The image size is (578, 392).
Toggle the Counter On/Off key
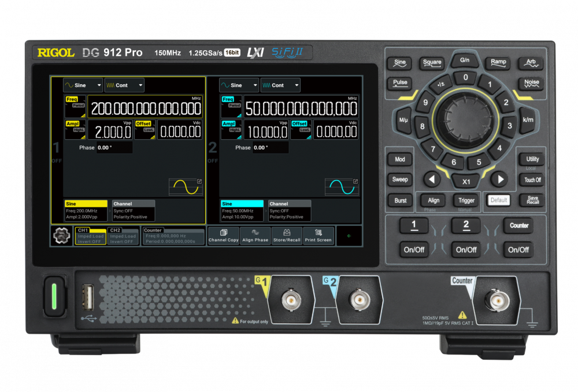[x=518, y=250]
